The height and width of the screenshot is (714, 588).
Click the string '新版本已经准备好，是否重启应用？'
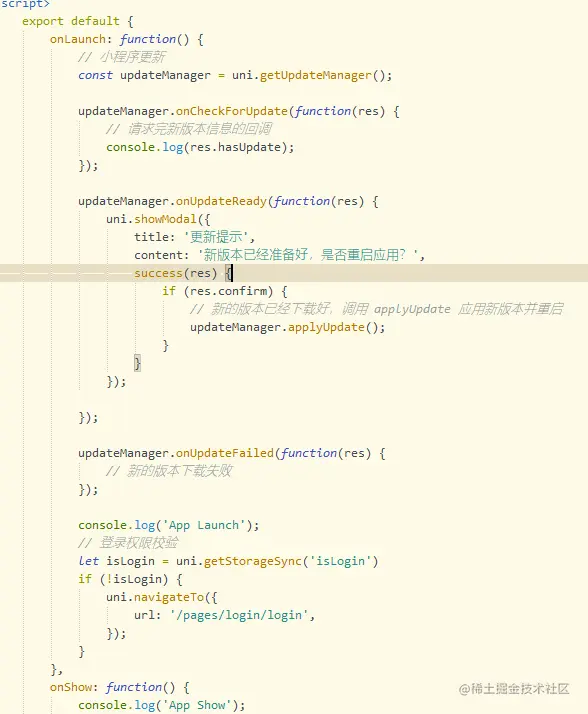(x=308, y=255)
